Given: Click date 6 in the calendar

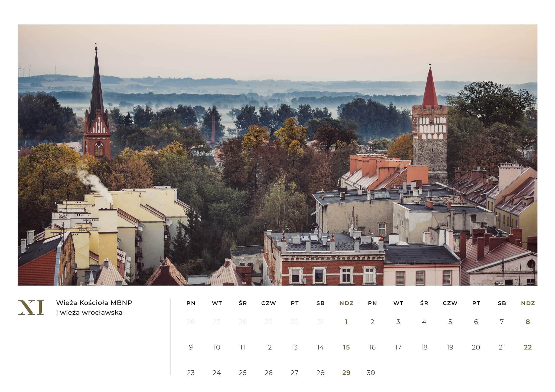Looking at the screenshot, I should (476, 322).
